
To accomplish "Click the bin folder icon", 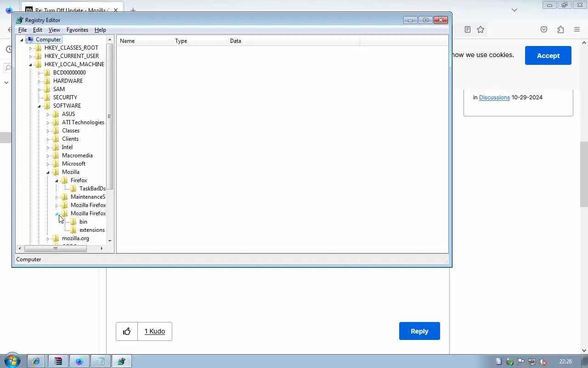I will (73, 222).
